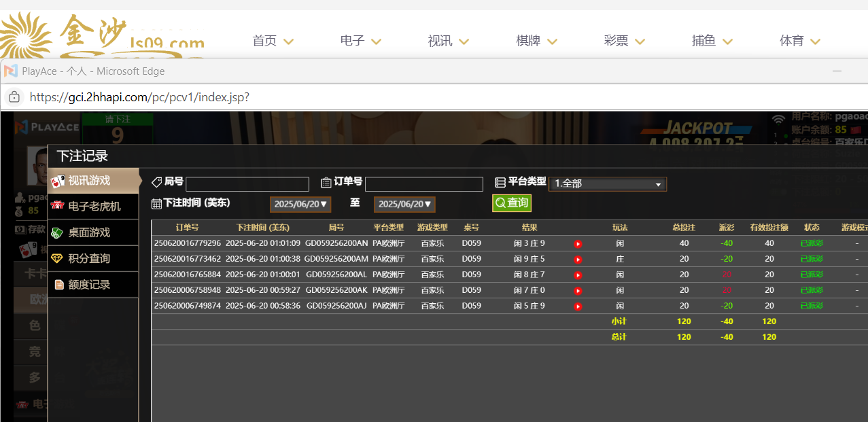
Task: Click the 订单号 text input field
Action: coord(423,184)
